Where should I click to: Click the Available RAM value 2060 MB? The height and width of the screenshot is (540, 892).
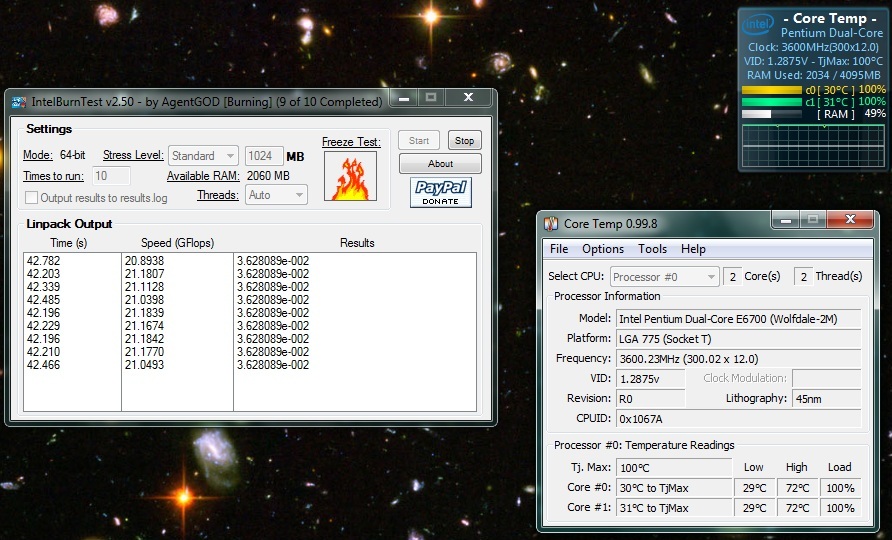click(x=269, y=176)
